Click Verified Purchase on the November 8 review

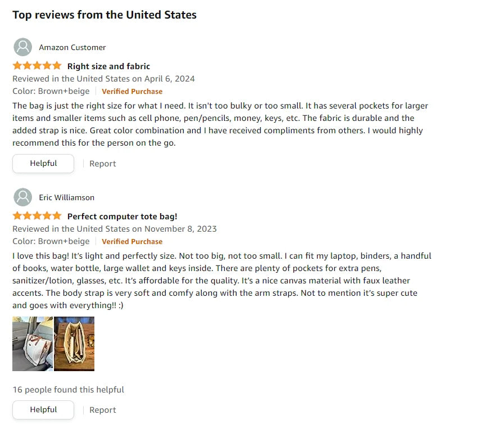click(132, 241)
